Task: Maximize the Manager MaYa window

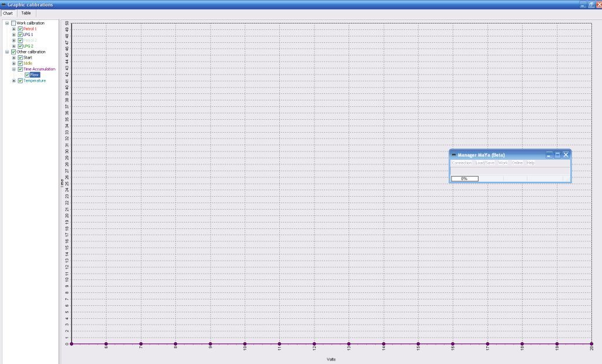Action: click(x=557, y=155)
